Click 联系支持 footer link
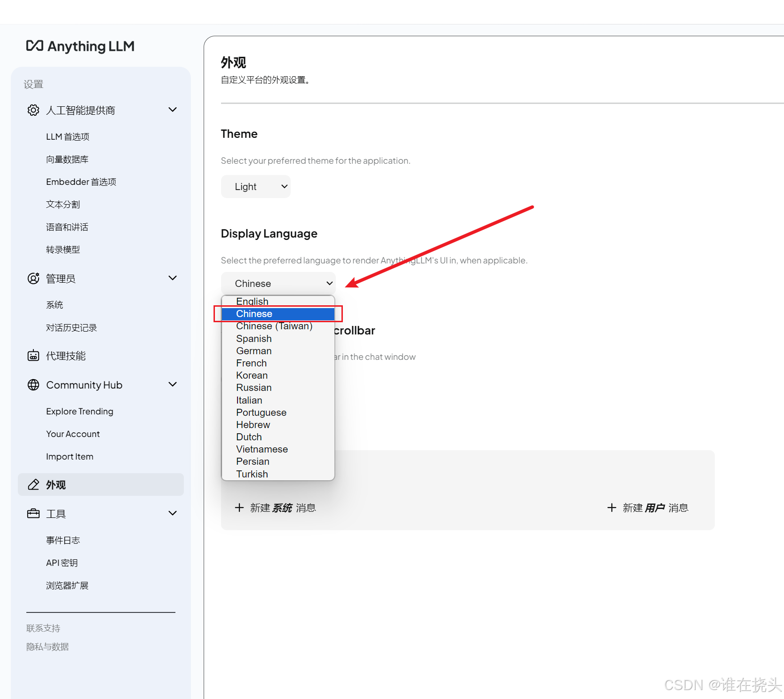The height and width of the screenshot is (699, 784). (43, 628)
